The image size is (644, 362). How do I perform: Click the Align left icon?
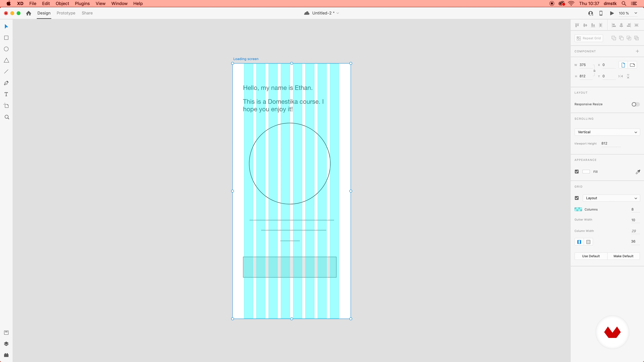click(x=614, y=25)
